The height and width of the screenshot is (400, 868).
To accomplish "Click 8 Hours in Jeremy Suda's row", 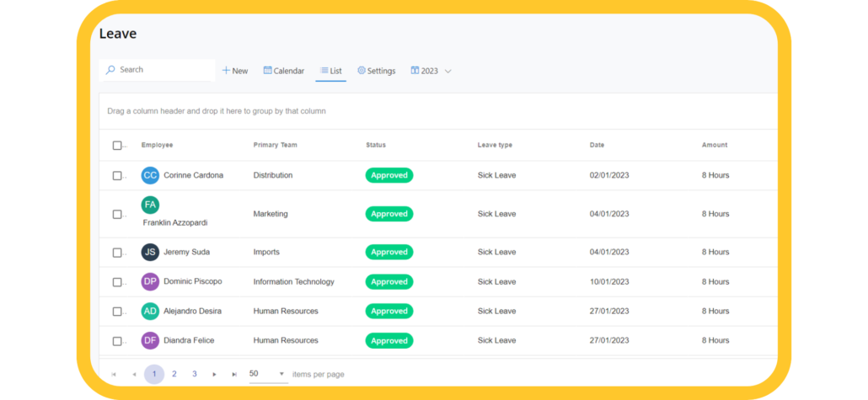I will click(715, 253).
